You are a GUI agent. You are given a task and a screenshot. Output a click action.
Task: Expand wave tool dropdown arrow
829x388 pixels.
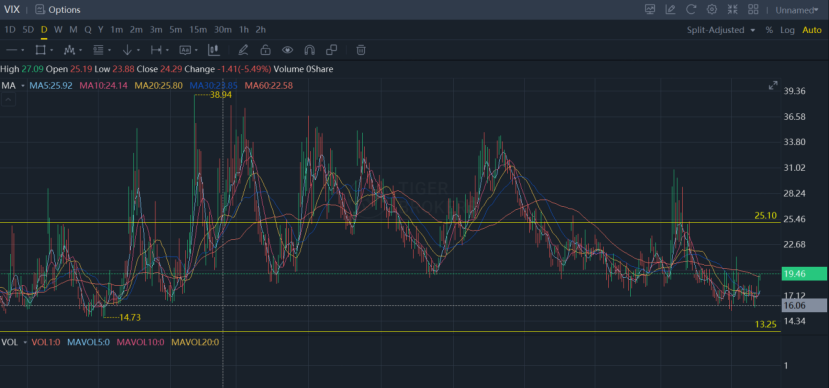pyautogui.click(x=80, y=51)
